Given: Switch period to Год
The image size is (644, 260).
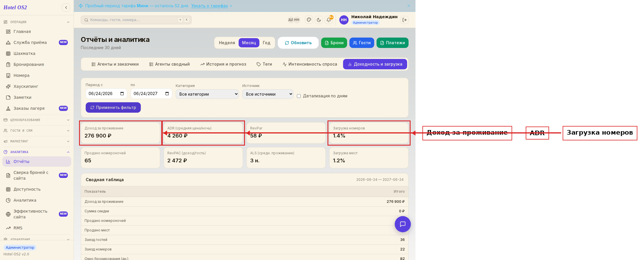Looking at the screenshot, I should click(x=267, y=43).
